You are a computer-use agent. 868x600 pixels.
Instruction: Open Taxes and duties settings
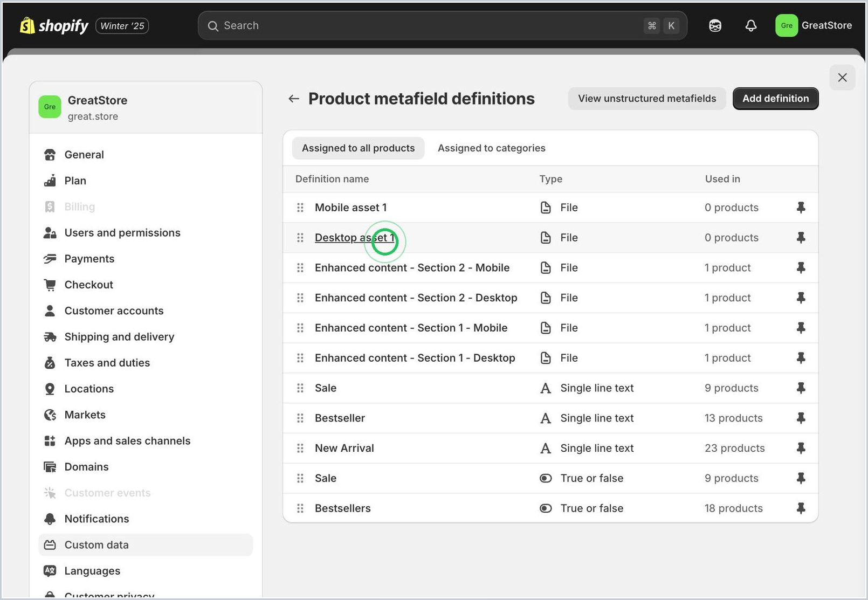(146, 363)
